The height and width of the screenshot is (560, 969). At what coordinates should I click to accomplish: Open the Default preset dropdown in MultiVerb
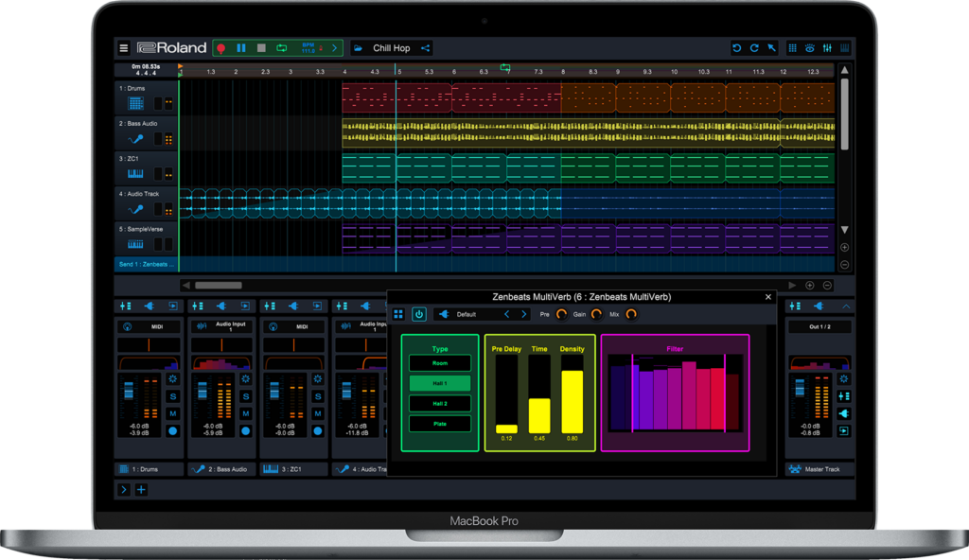tap(467, 314)
